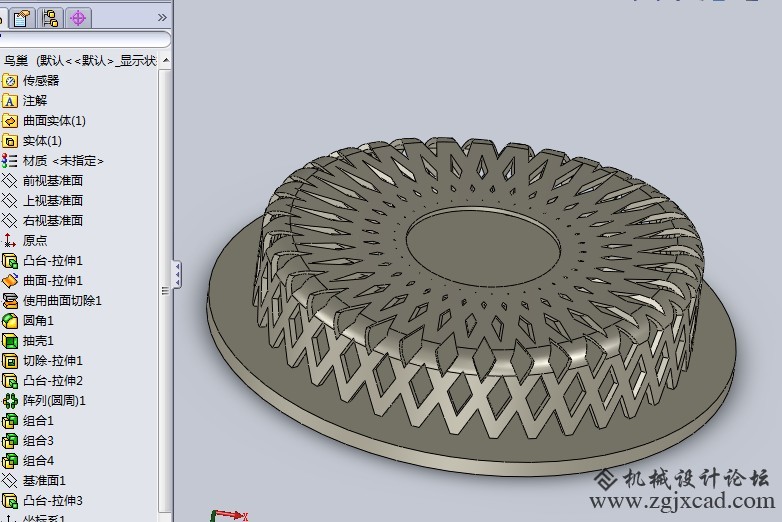Open the PropertyManager tab
The image size is (782, 522).
[22, 18]
